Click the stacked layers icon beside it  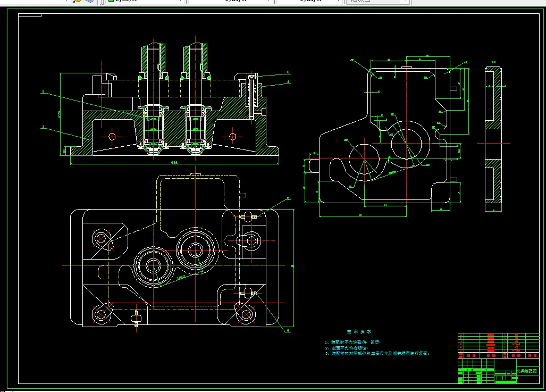89,1
